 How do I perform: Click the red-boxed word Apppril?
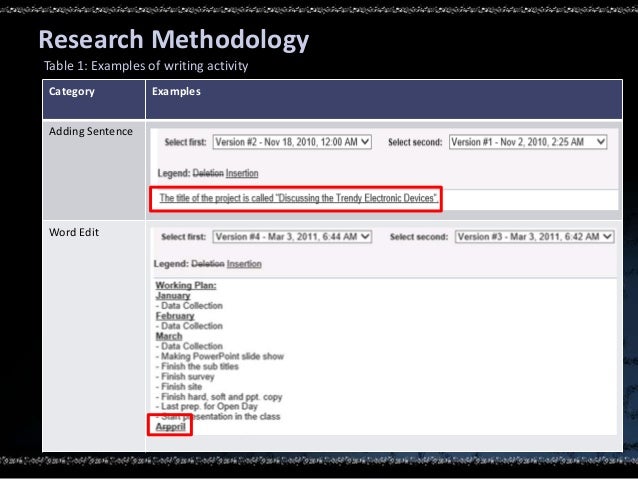(x=172, y=425)
